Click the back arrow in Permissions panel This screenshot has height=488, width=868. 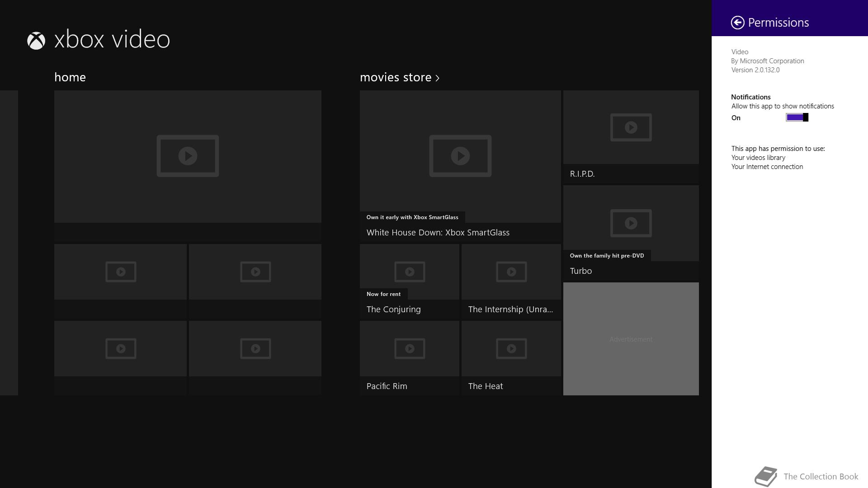click(737, 23)
